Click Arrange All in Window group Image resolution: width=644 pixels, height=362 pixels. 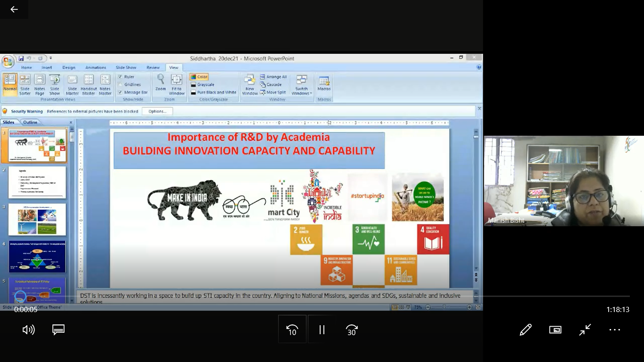tap(273, 77)
